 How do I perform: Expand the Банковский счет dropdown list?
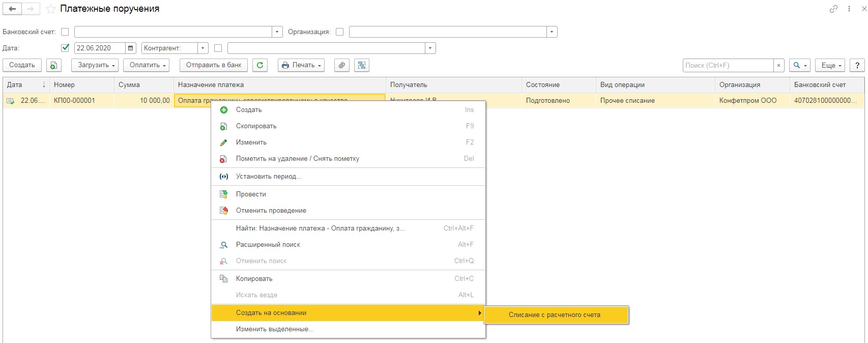point(277,32)
